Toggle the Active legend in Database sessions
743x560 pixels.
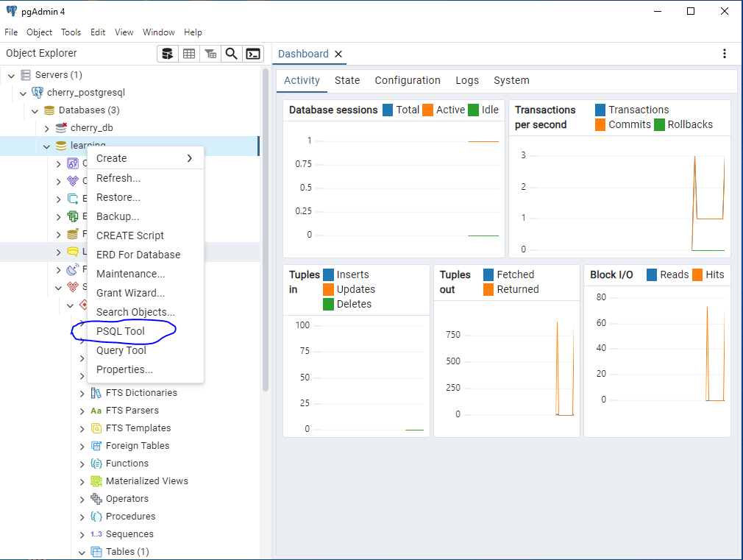[448, 109]
